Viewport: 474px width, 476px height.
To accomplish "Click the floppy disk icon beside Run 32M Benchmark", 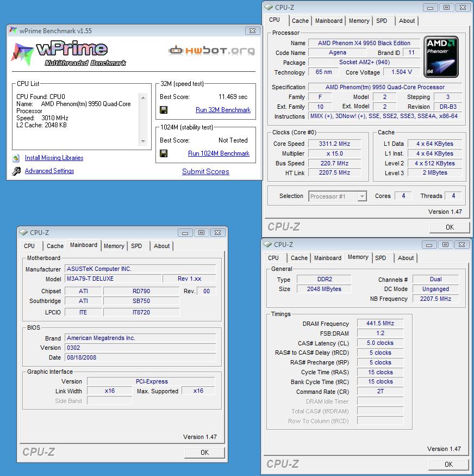I will [x=164, y=110].
